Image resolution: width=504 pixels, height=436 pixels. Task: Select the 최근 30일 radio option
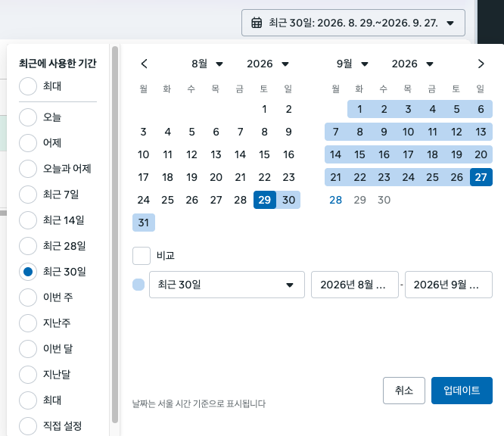(28, 272)
